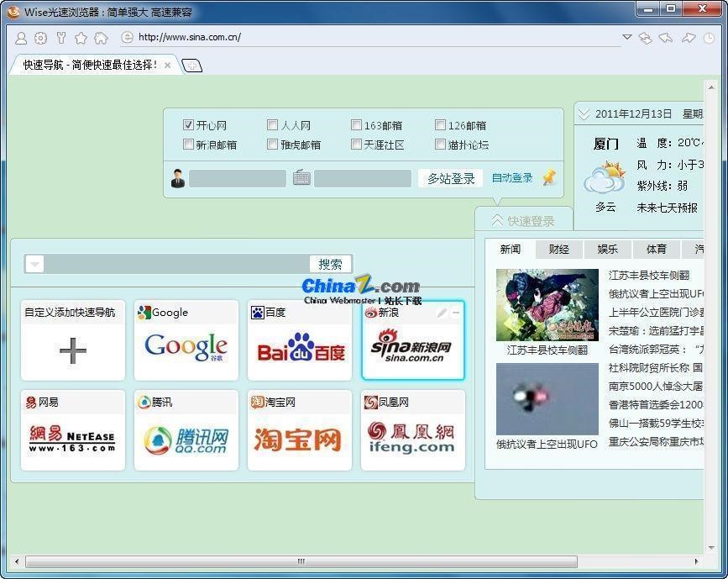Click the forward arrow icon
Screen dimensions: 728x579
tap(688, 38)
